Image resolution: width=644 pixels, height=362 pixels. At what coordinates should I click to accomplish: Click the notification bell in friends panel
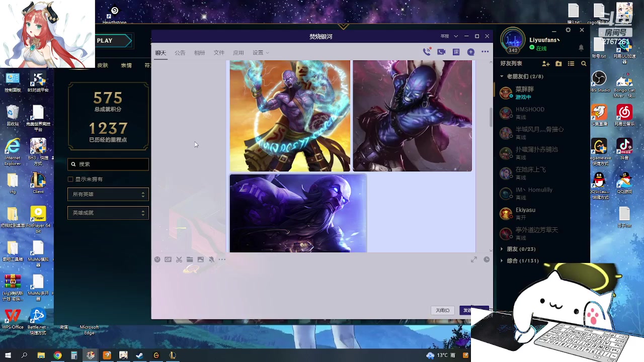pyautogui.click(x=581, y=48)
